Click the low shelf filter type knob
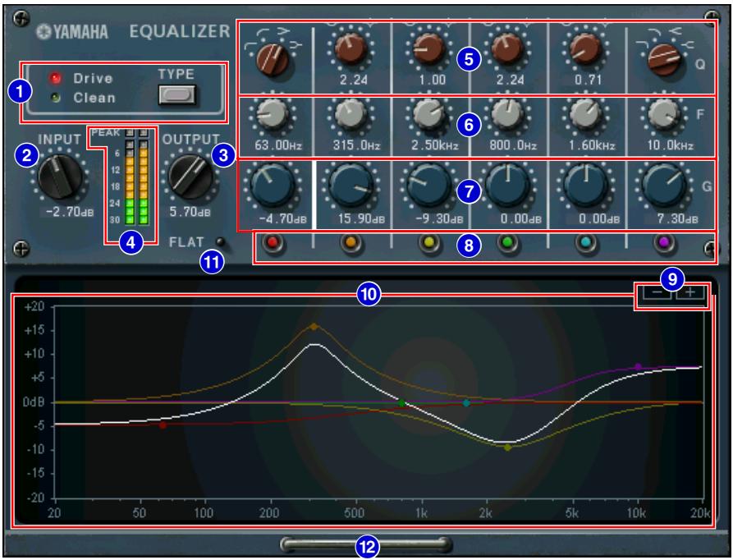Image resolution: width=733 pixels, height=560 pixels. (273, 59)
